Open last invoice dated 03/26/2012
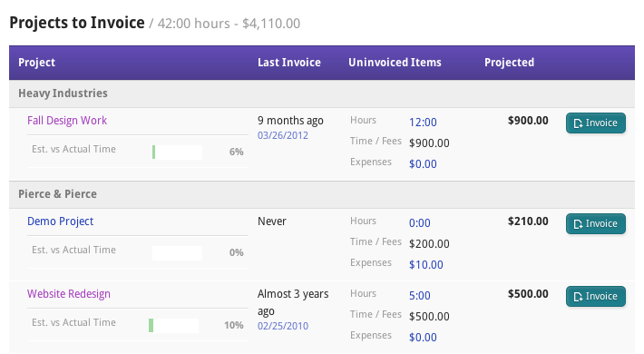Screen dimensions: 644x354 point(283,135)
